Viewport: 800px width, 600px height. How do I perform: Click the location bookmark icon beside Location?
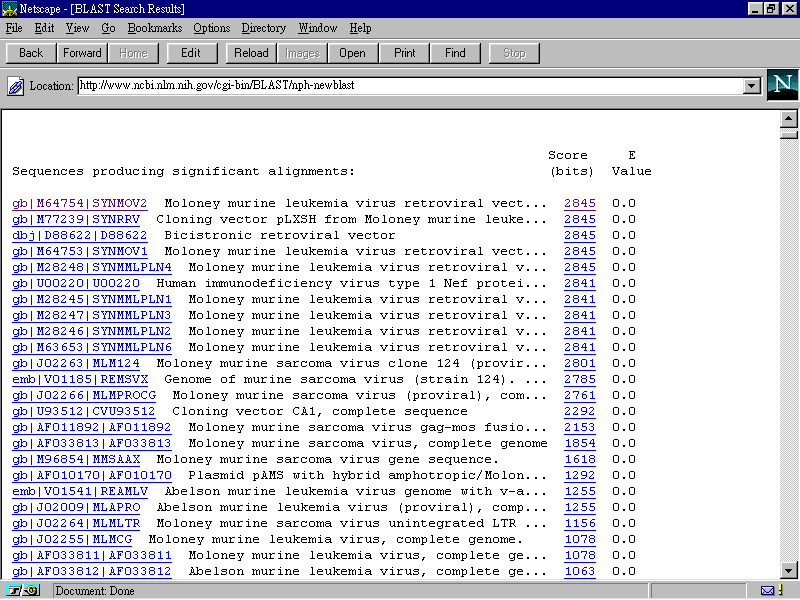pos(16,86)
